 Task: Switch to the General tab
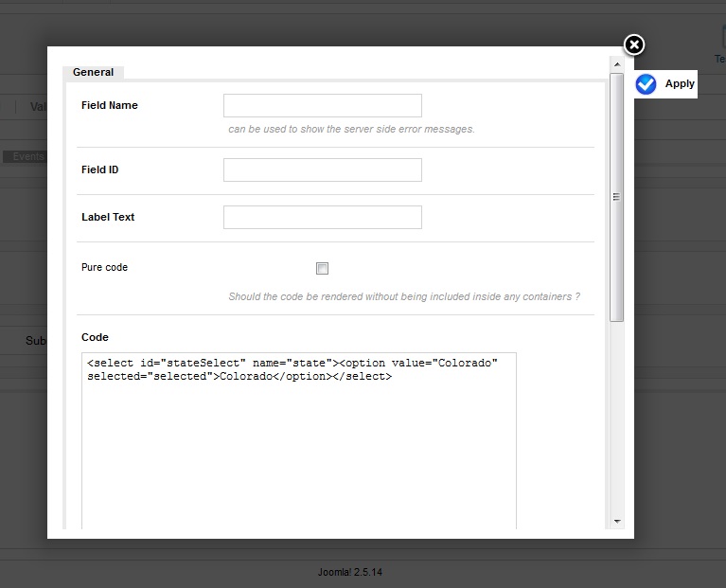tap(93, 72)
